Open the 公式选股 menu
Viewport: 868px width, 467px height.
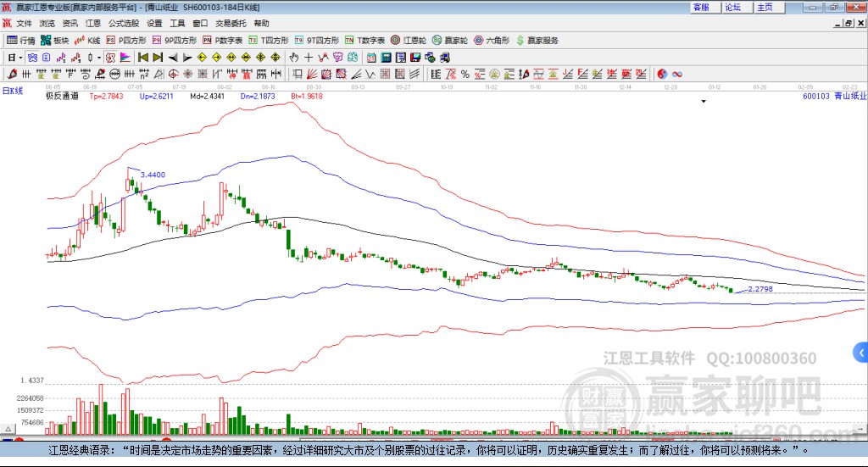click(124, 23)
